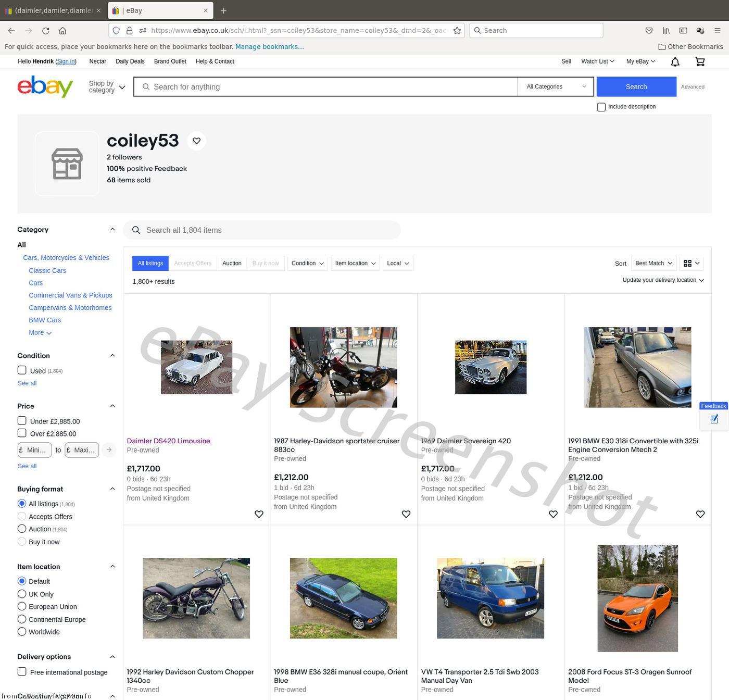
Task: Select the All listings tab
Action: tap(150, 264)
